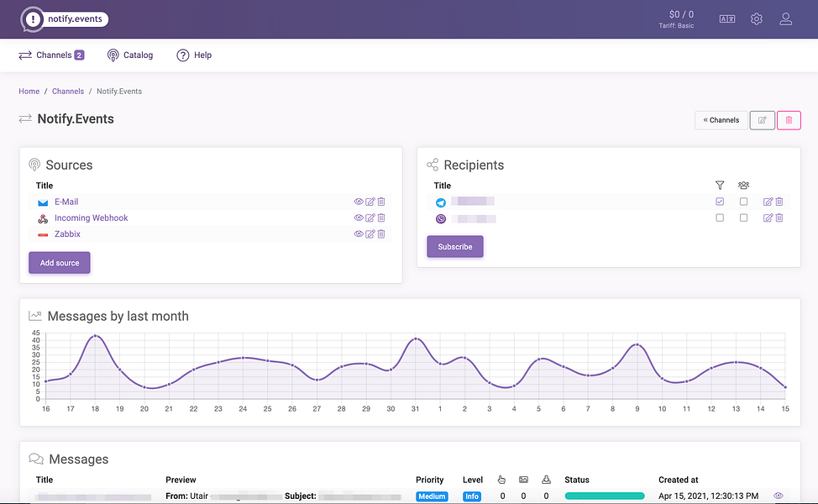
Task: Click the delete icon for the Zabbix source
Action: click(x=381, y=234)
